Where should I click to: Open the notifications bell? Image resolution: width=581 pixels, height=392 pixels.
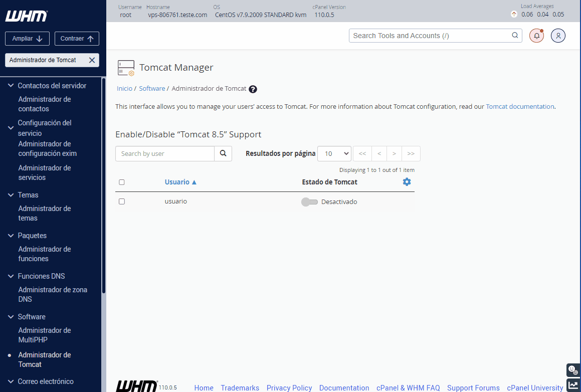tap(536, 36)
